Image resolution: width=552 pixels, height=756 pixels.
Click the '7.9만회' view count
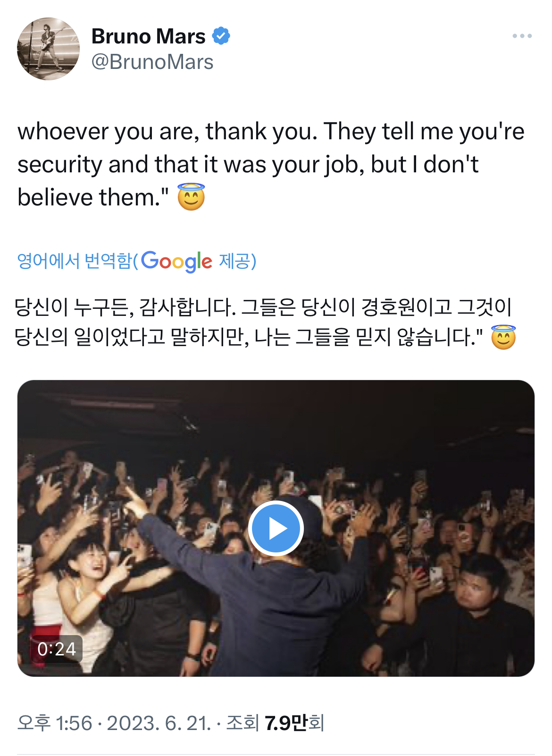[294, 723]
